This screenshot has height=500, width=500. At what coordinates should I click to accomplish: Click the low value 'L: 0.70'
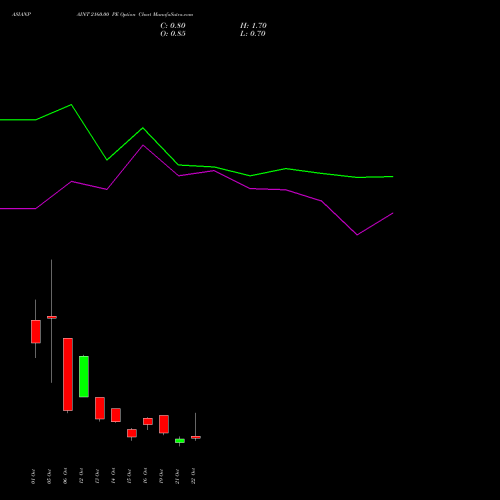(253, 34)
